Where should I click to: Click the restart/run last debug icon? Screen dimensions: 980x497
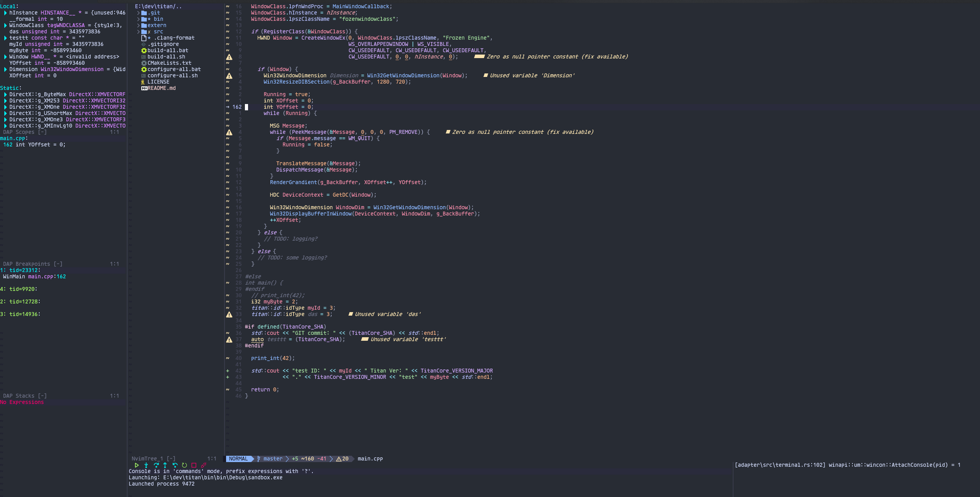pyautogui.click(x=184, y=465)
